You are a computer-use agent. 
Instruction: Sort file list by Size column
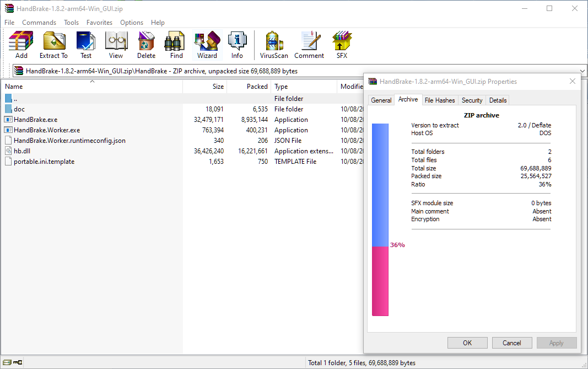point(205,87)
